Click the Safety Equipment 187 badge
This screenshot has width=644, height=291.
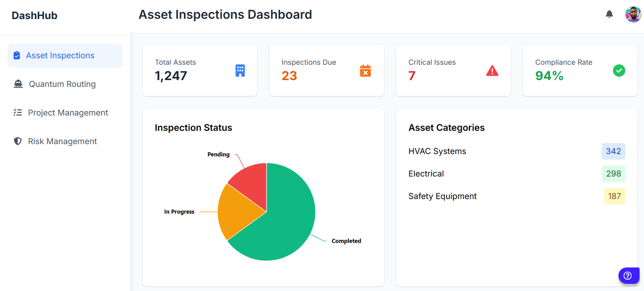pos(614,196)
